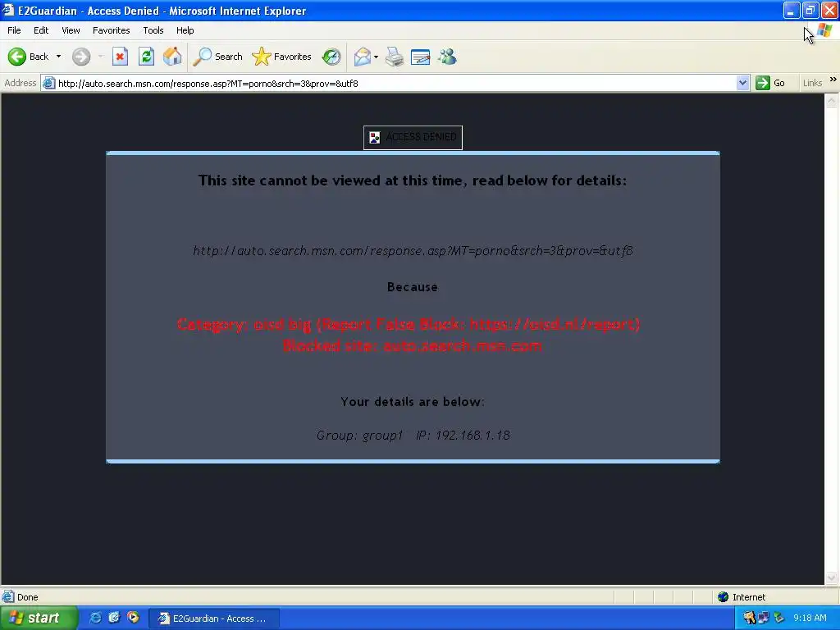Open the Tools menu
This screenshot has height=630, width=840.
(x=153, y=30)
